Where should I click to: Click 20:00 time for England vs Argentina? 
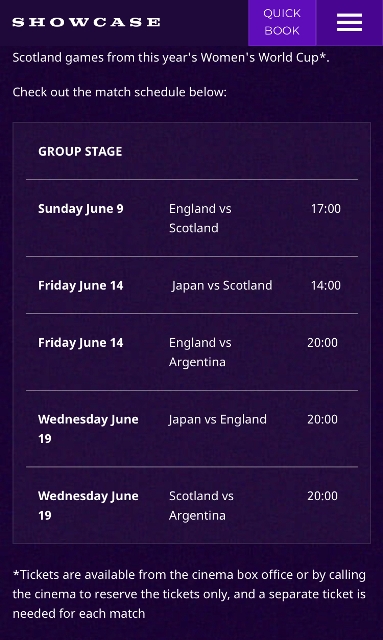coord(323,342)
